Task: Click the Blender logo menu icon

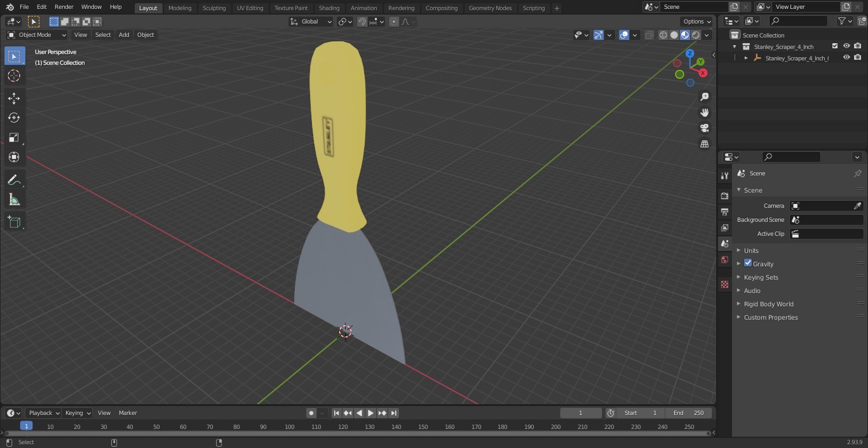Action: (x=10, y=7)
